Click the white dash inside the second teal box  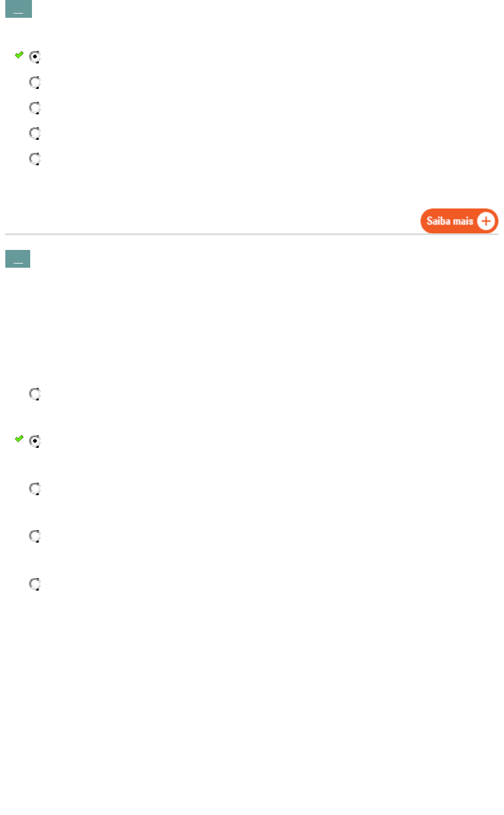click(18, 262)
